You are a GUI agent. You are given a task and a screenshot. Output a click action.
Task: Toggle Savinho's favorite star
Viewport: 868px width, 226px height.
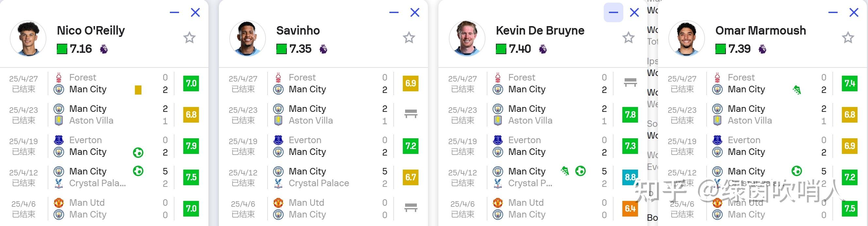click(409, 38)
